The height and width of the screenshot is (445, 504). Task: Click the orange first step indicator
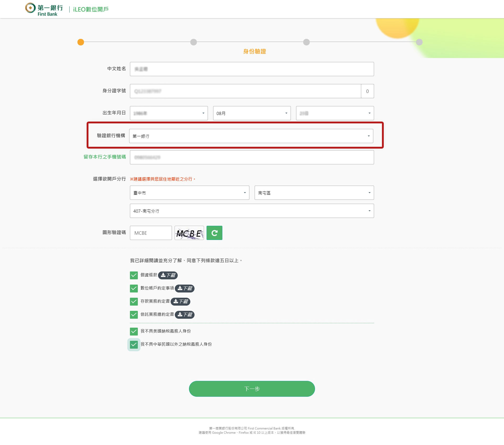[x=81, y=42]
